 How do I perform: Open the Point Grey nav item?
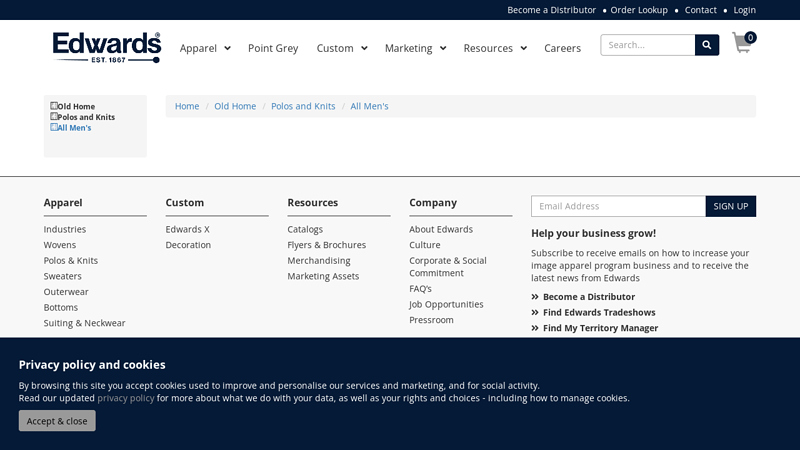coord(273,48)
